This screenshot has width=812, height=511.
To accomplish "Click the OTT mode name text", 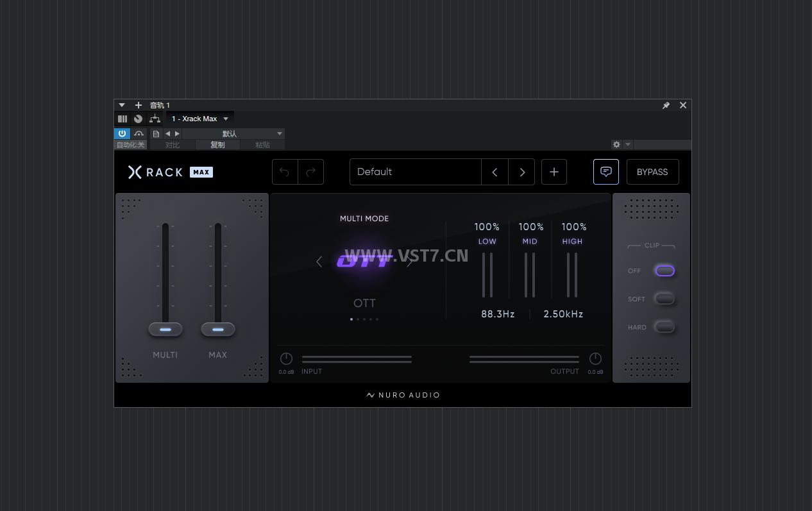I will point(364,303).
